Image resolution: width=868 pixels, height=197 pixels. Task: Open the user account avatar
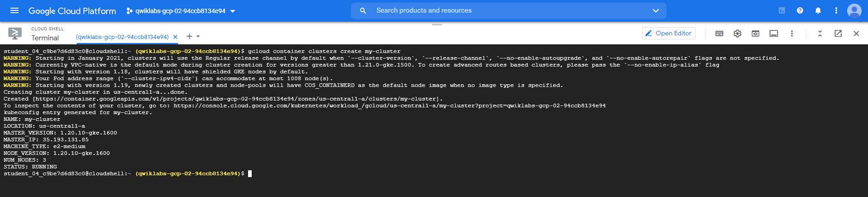point(854,10)
